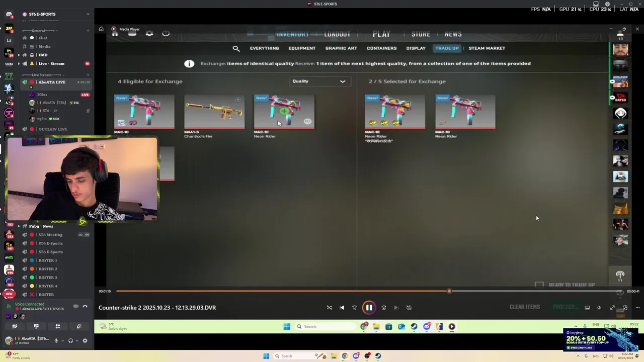
Task: Expand the ST6 E-SPORTS server menu
Action: (x=88, y=14)
